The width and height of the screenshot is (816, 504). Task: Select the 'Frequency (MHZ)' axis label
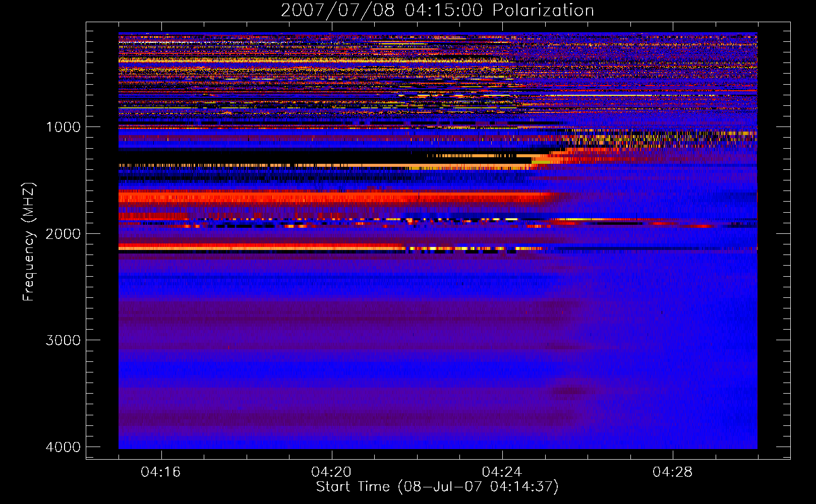coord(29,242)
